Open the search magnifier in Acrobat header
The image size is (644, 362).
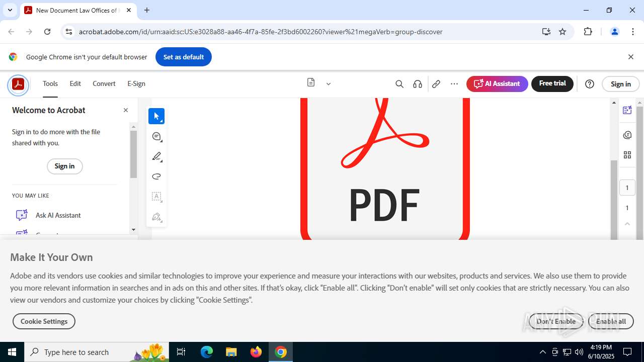[399, 84]
